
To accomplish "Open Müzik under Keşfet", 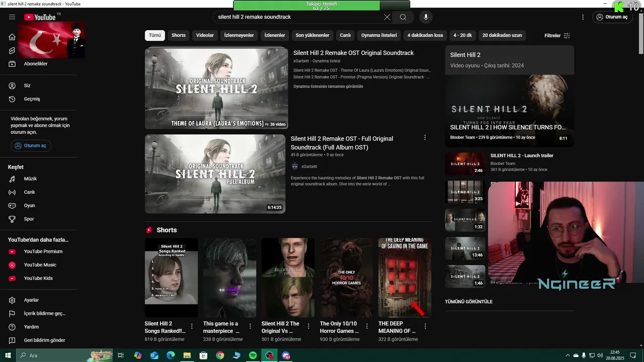I will (x=30, y=179).
